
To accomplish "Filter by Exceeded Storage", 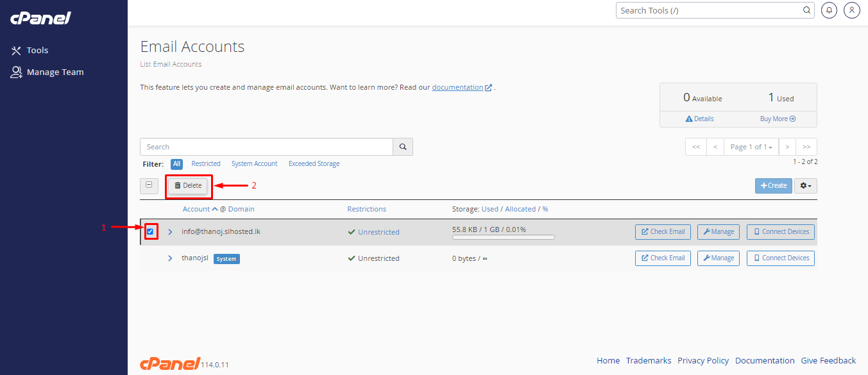I will coord(314,163).
